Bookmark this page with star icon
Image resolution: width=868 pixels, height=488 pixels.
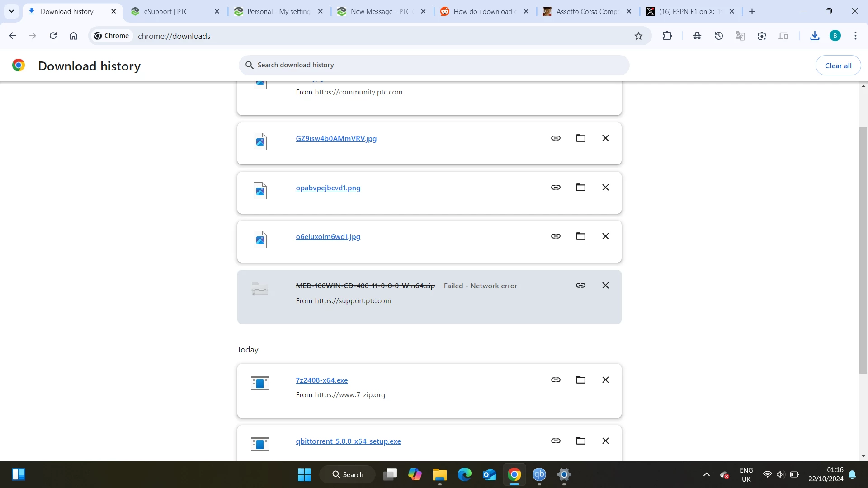point(638,36)
